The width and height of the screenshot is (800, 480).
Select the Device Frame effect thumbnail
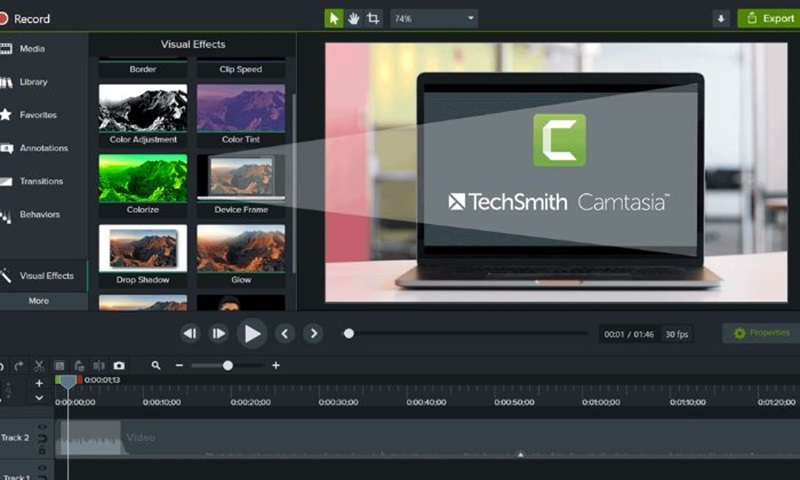pos(240,176)
